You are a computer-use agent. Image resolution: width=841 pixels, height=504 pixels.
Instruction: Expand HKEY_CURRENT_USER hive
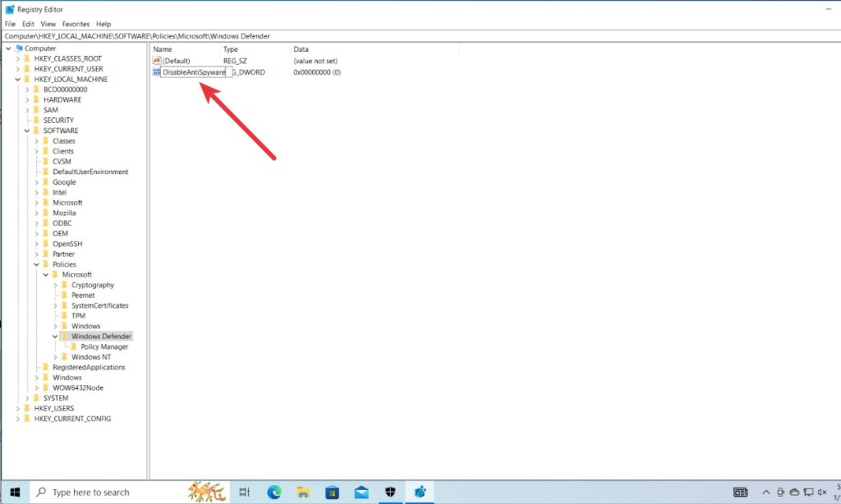point(18,69)
